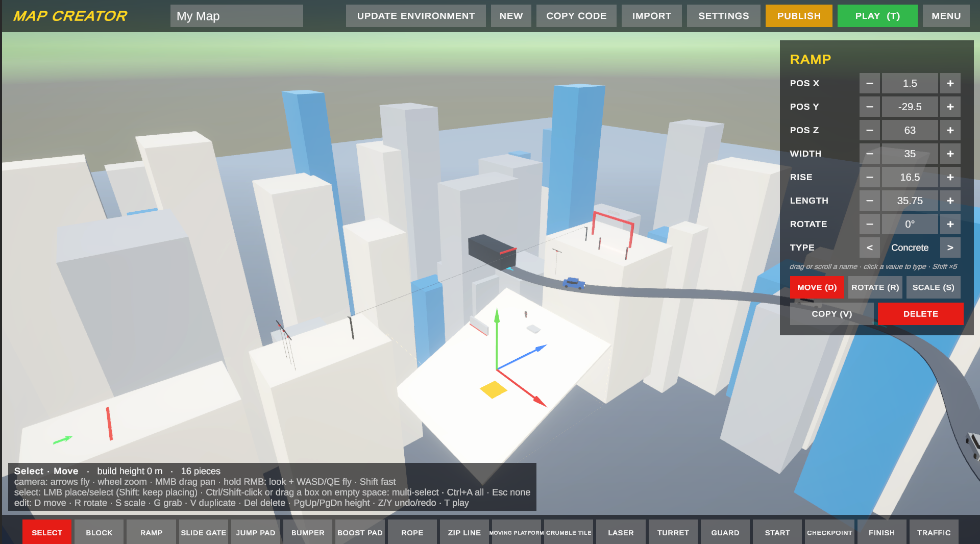
Task: Switch TYPE to next material
Action: coord(950,248)
